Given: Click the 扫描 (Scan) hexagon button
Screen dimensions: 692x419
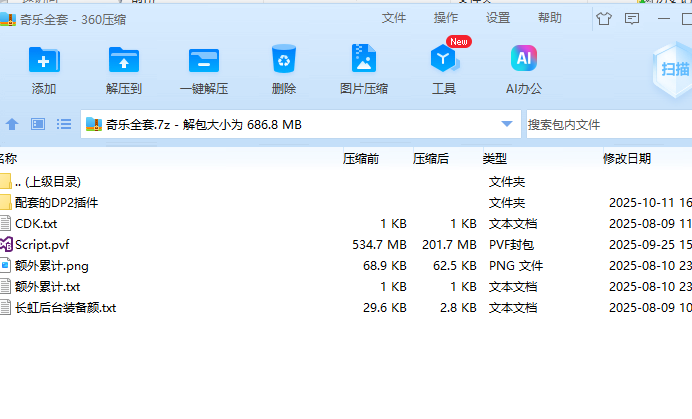Looking at the screenshot, I should (x=674, y=69).
